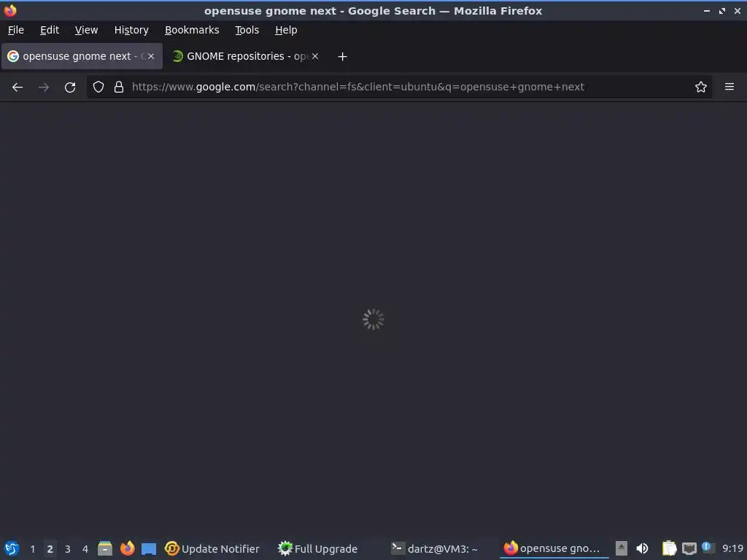
Task: Close the GNOME repositories tab
Action: point(315,56)
